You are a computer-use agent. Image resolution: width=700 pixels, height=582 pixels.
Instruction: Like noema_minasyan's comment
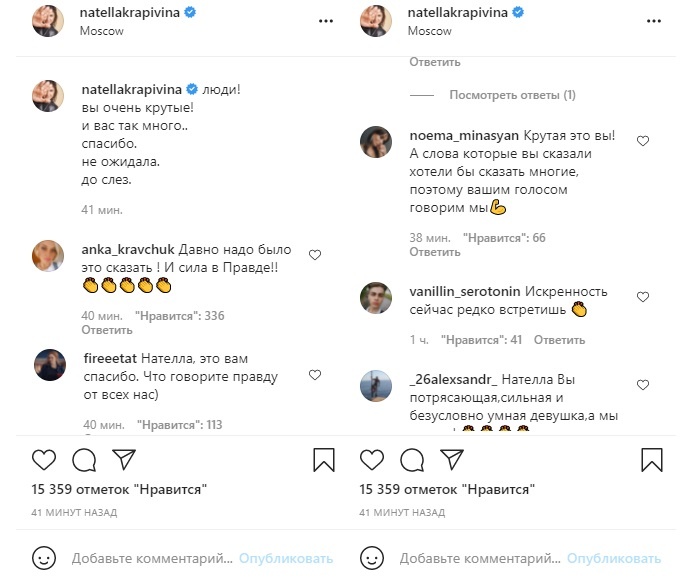coord(643,141)
